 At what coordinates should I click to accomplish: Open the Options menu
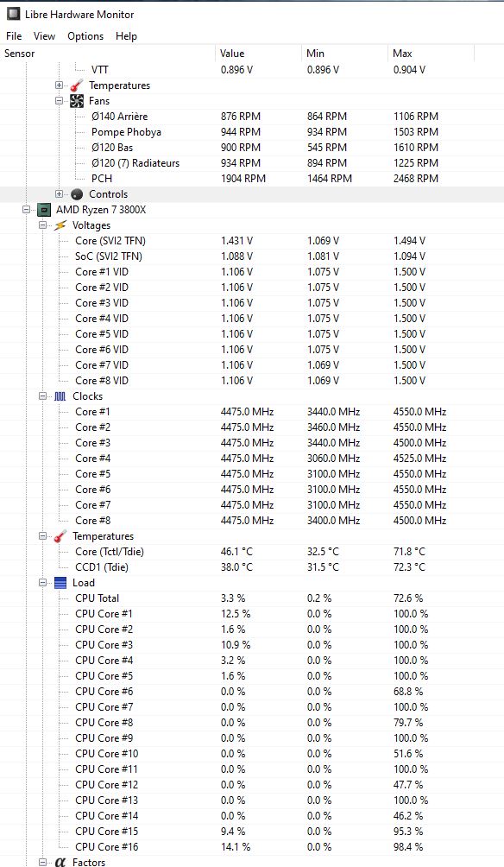click(85, 36)
